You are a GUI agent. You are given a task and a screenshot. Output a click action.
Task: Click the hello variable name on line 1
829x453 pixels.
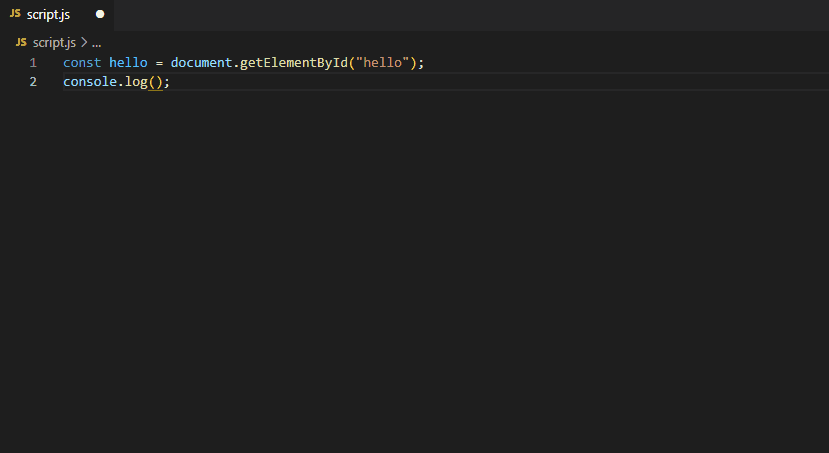[128, 63]
